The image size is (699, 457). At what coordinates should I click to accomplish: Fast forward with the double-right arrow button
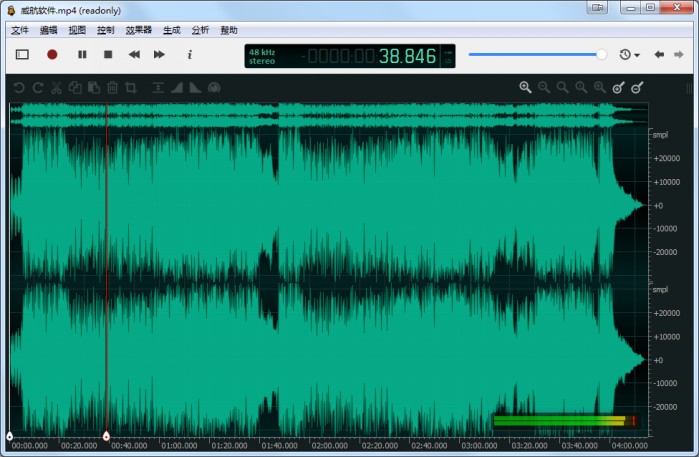pyautogui.click(x=159, y=54)
